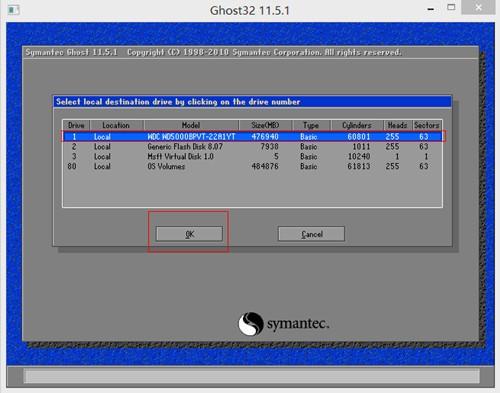The width and height of the screenshot is (500, 393).
Task: Click the bottom progress status bar
Action: (252, 376)
